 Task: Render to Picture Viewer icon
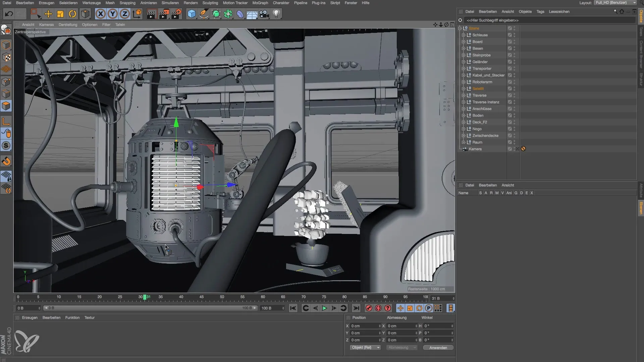click(164, 14)
